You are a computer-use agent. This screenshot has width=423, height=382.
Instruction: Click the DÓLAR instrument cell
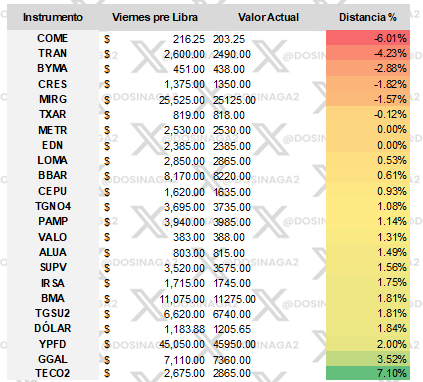coord(53,328)
